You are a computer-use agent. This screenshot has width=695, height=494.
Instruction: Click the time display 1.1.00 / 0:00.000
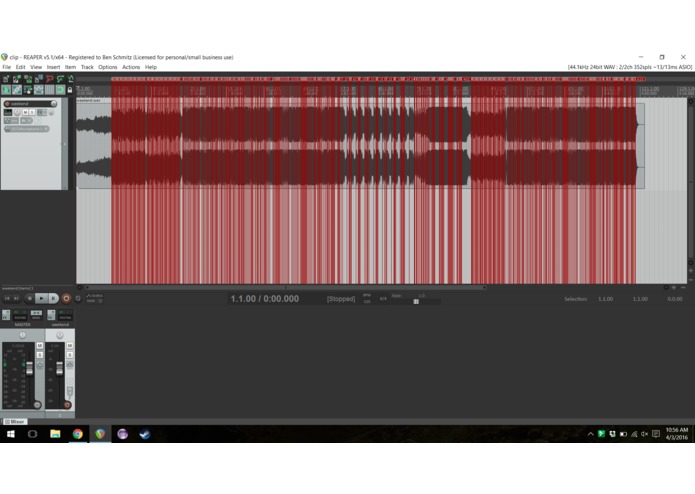pos(265,299)
